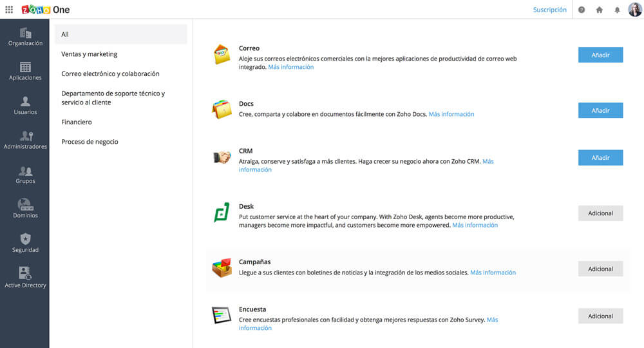Image resolution: width=644 pixels, height=348 pixels.
Task: Select the Ventas y marketing category
Action: pyautogui.click(x=90, y=54)
